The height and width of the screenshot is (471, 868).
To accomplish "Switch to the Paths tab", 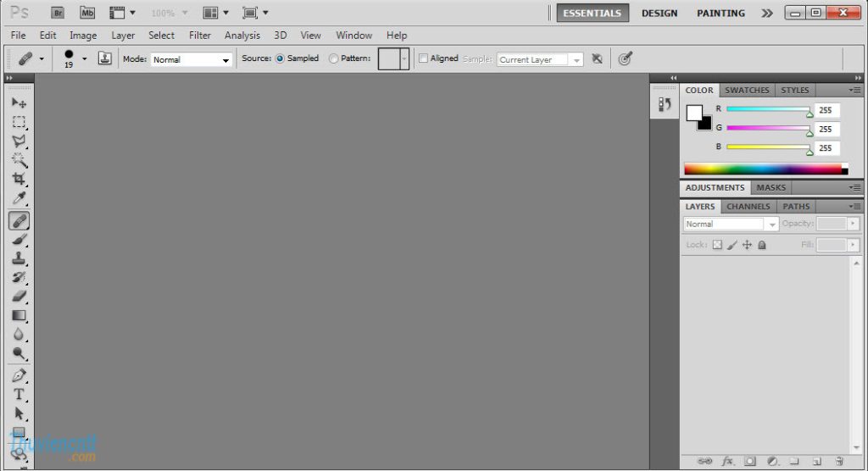I will click(796, 207).
